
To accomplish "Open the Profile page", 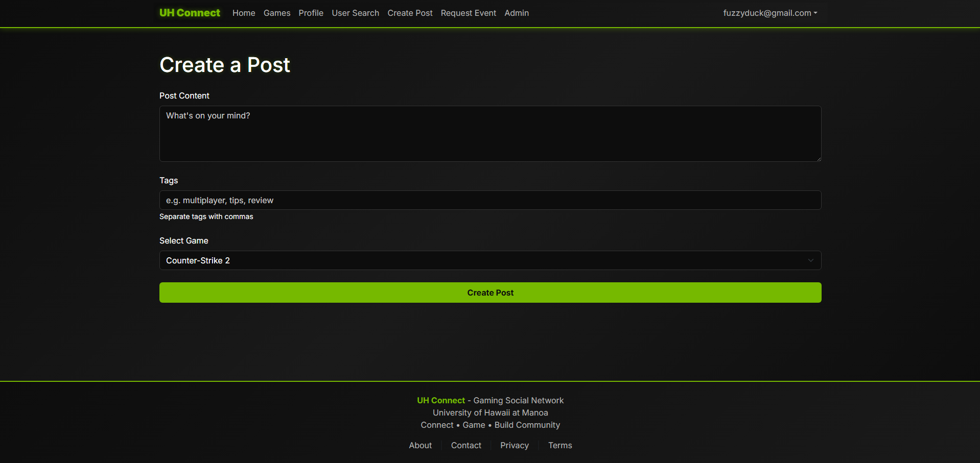I will (311, 13).
